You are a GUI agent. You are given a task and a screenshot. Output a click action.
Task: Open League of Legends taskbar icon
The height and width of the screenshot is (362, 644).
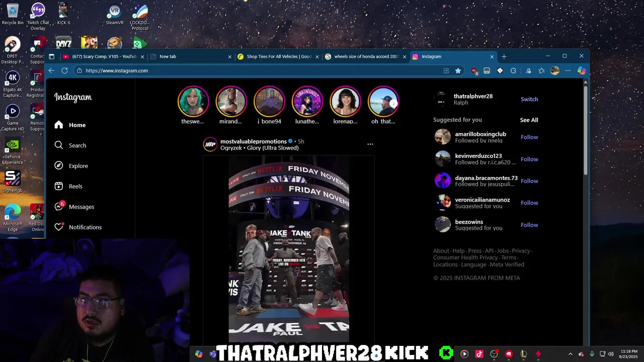pos(523,354)
